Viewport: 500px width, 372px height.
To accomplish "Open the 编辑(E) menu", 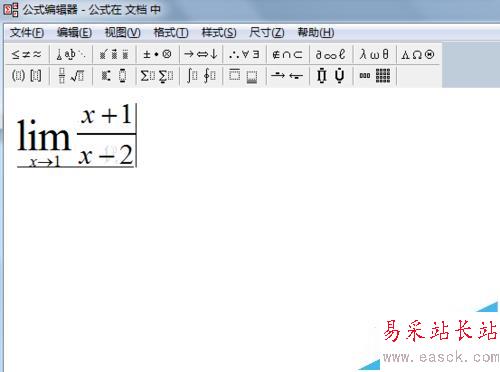I will click(74, 33).
